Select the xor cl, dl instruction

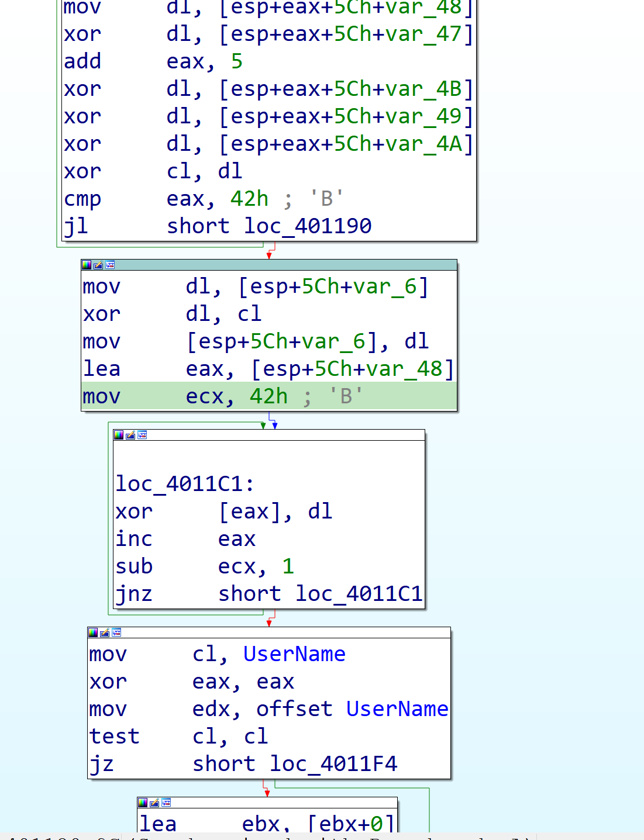[153, 171]
